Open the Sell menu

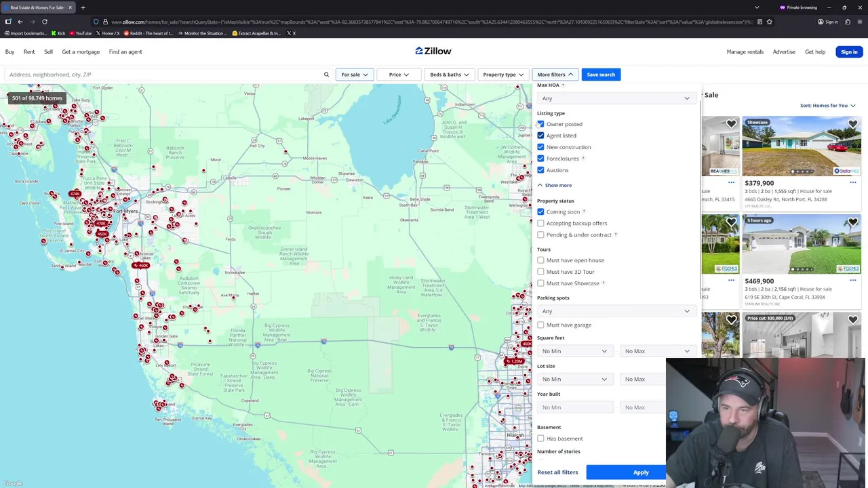[x=48, y=52]
